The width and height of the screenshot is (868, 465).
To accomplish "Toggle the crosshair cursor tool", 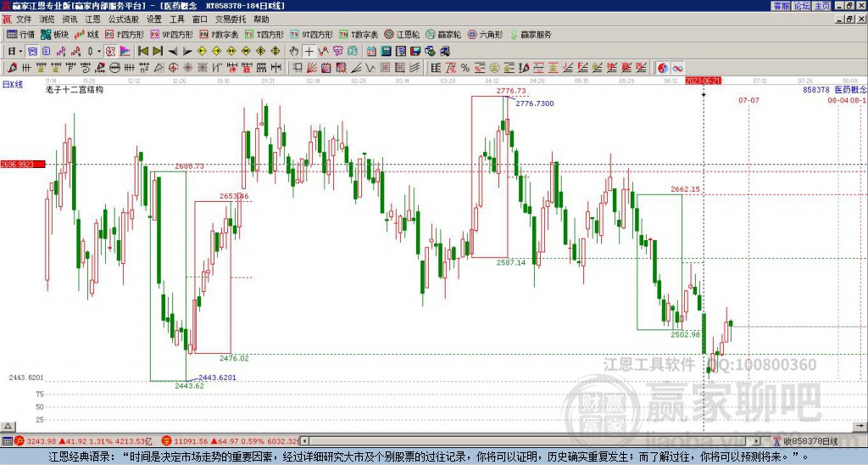I will (309, 52).
